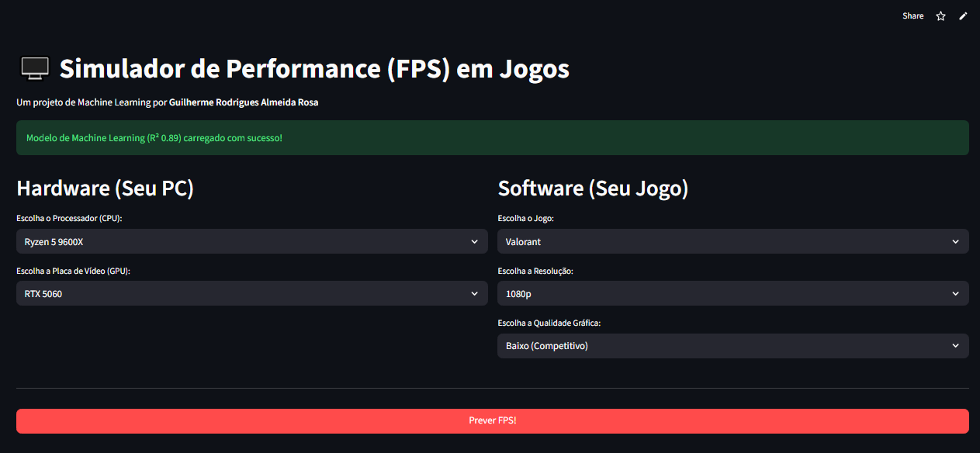Image resolution: width=980 pixels, height=453 pixels.
Task: Open the graphics quality dropdown
Action: coord(732,345)
